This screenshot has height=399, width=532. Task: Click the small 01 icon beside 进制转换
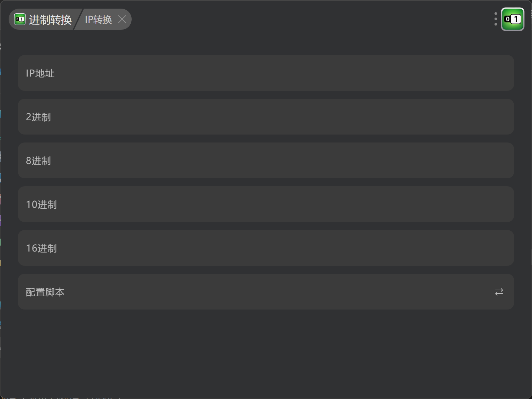click(20, 20)
